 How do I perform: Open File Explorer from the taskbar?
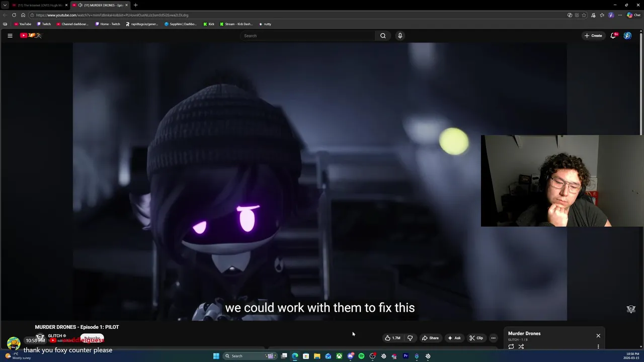(x=317, y=356)
